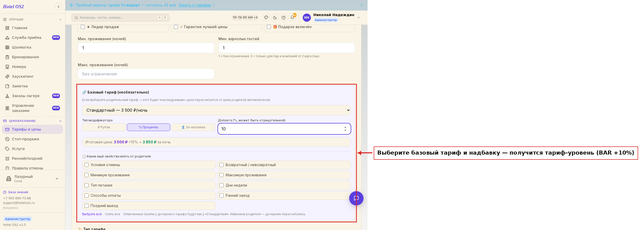The image size is (644, 230).
Task: Focus the Макс. проживание input field
Action: coord(146,74)
